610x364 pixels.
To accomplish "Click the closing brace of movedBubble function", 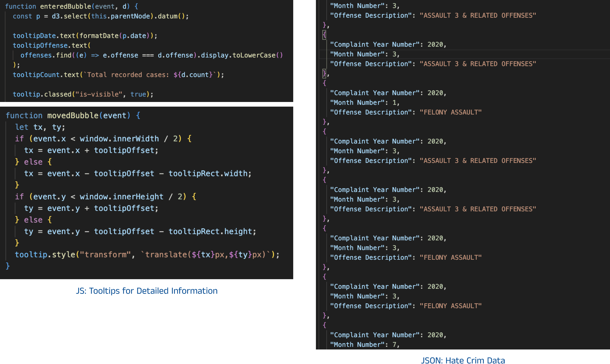I will coord(8,266).
